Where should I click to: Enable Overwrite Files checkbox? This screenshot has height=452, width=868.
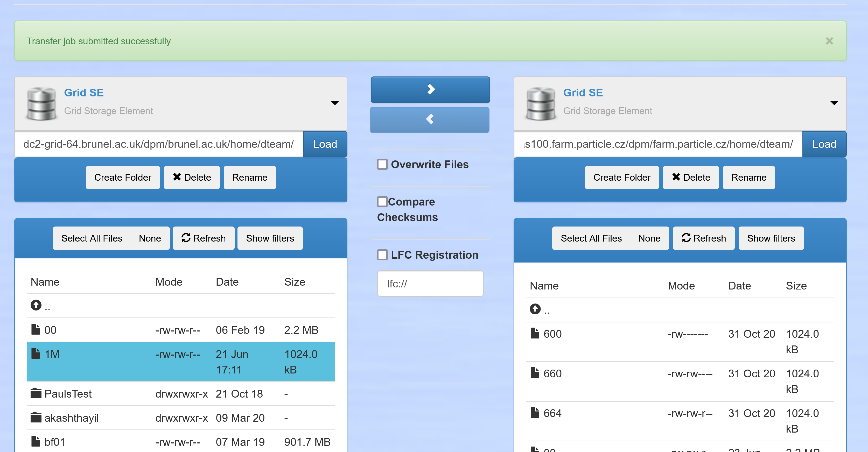(382, 164)
